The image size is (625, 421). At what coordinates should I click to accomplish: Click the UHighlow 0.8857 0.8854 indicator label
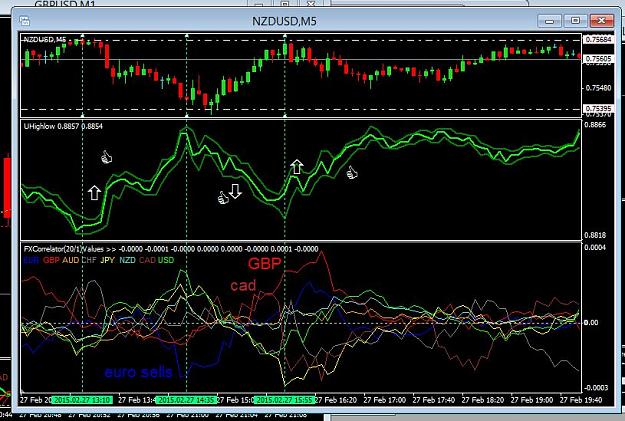[x=63, y=126]
